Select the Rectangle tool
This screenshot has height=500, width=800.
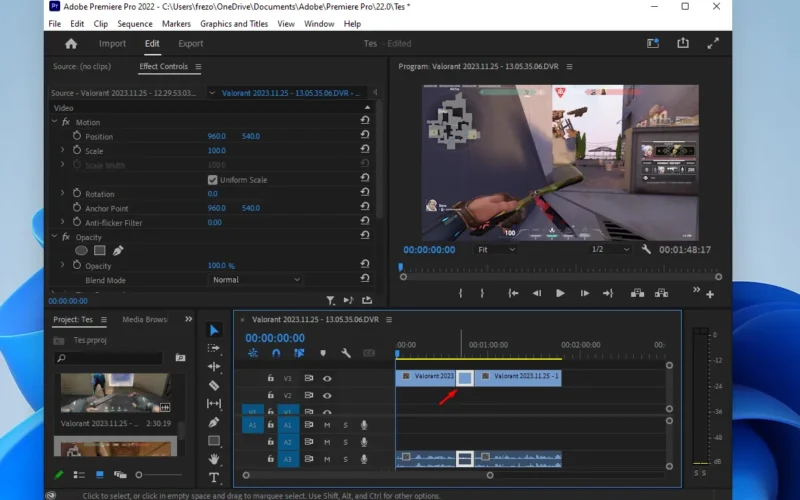214,441
